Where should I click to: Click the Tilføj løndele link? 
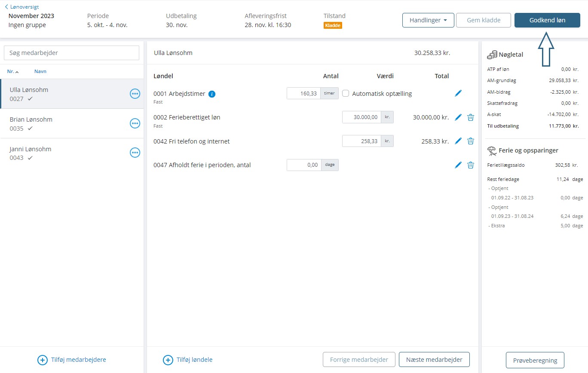[194, 360]
